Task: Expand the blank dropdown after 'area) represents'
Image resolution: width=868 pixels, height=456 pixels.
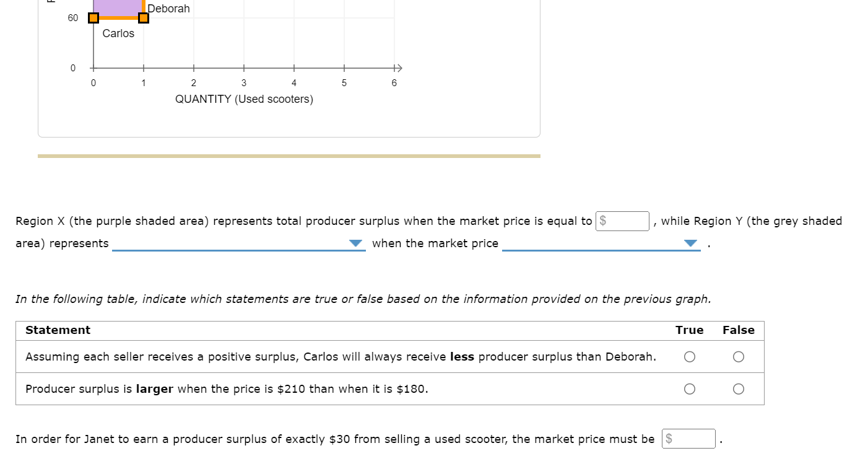Action: (239, 243)
